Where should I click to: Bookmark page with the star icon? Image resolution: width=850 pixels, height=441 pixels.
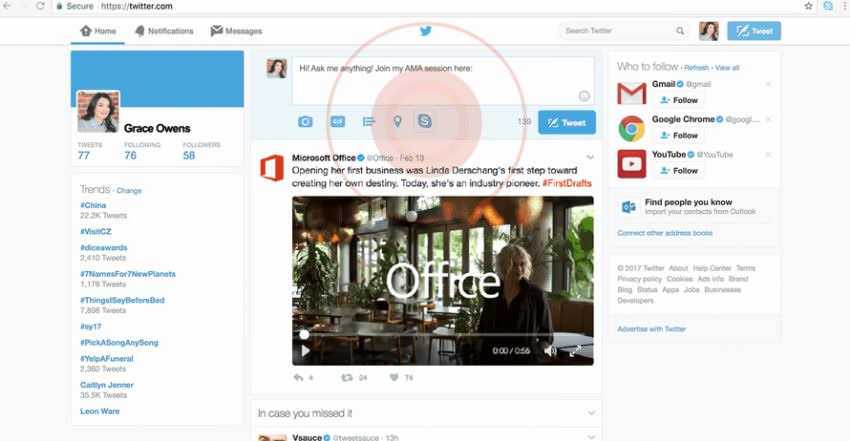808,6
